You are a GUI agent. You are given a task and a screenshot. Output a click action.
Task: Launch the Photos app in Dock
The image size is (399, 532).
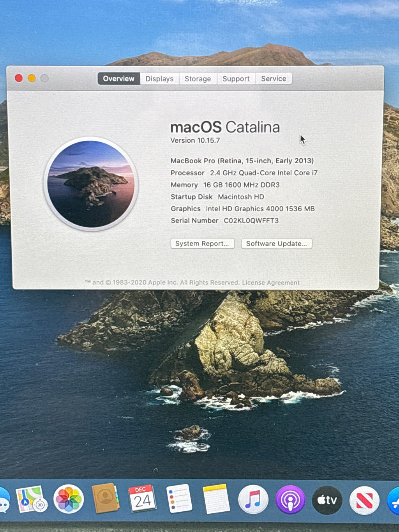pos(69,499)
